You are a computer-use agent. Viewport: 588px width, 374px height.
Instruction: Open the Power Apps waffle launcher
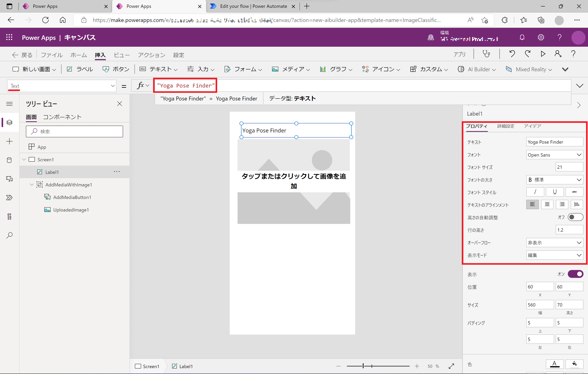(x=9, y=37)
